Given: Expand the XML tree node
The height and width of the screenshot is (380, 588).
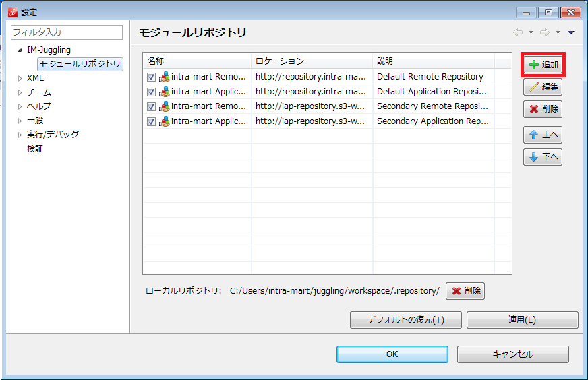Looking at the screenshot, I should coord(20,78).
